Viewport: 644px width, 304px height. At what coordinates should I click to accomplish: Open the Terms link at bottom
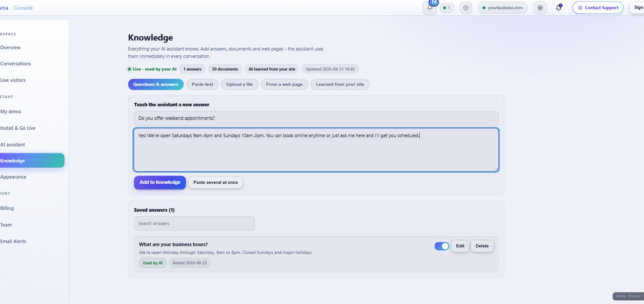(621, 296)
